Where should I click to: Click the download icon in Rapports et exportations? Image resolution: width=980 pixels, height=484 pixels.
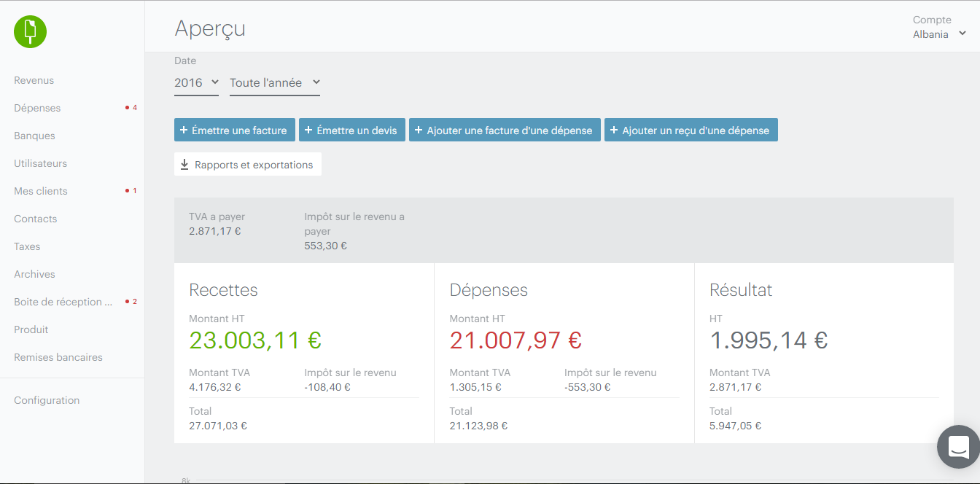[x=184, y=165]
